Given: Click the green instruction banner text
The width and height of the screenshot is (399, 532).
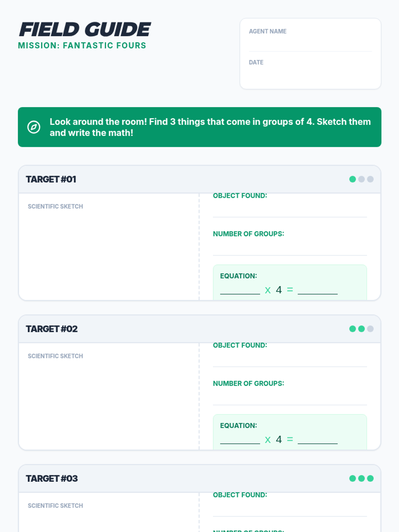Looking at the screenshot, I should point(210,127).
